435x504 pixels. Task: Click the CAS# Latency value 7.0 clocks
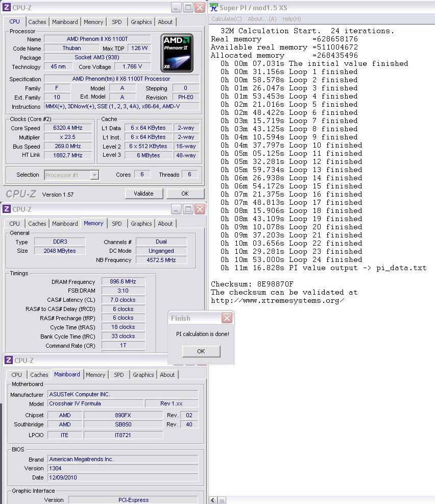tap(123, 300)
